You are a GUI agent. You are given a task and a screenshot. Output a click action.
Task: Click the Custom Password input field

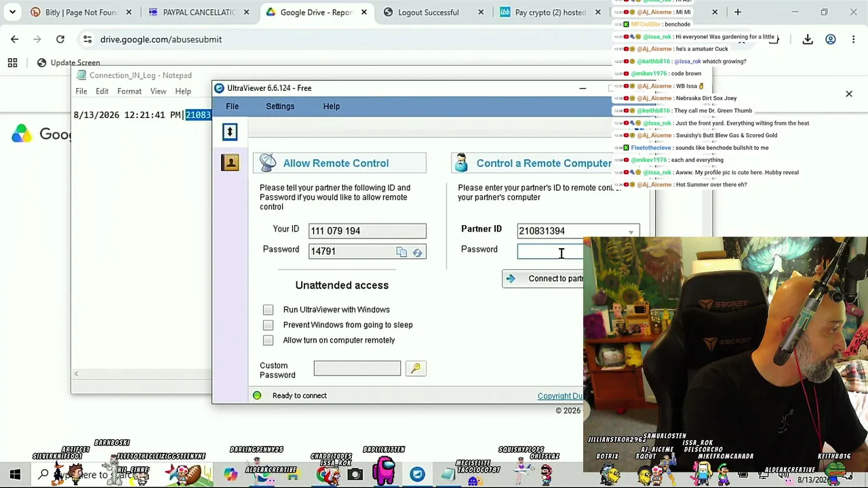(x=357, y=368)
